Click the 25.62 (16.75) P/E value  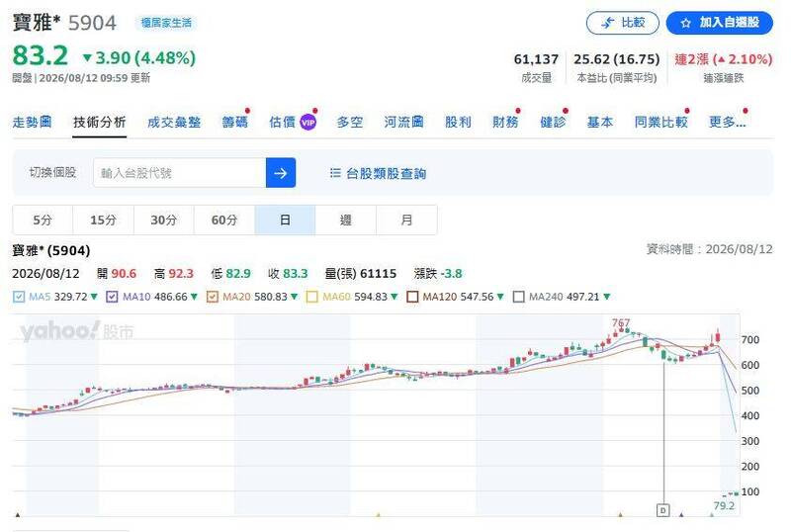pos(616,59)
